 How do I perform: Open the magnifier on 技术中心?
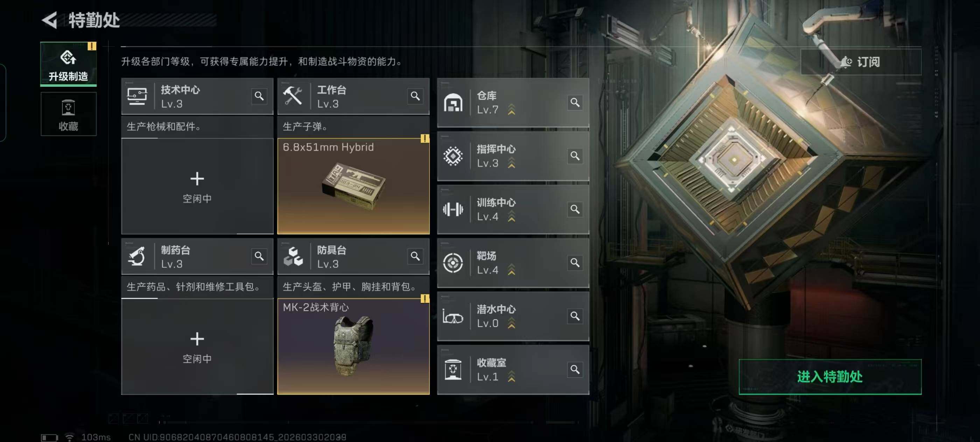[259, 96]
